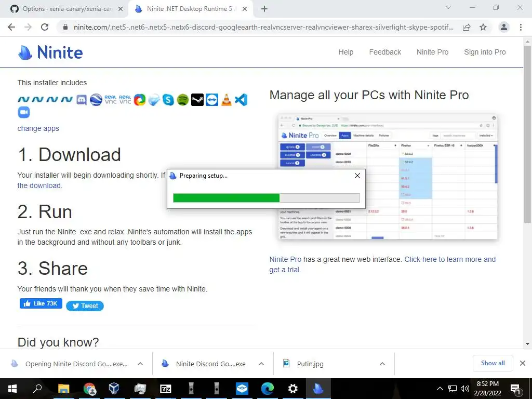Click Show all downloads button
This screenshot has height=399, width=532.
click(x=493, y=363)
